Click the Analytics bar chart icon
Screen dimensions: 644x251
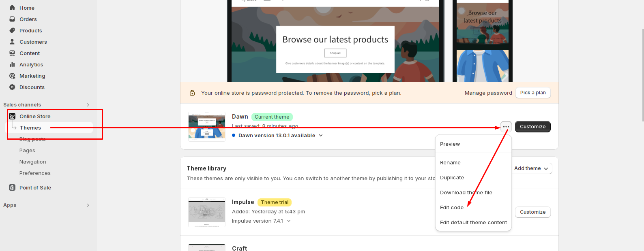(x=12, y=64)
